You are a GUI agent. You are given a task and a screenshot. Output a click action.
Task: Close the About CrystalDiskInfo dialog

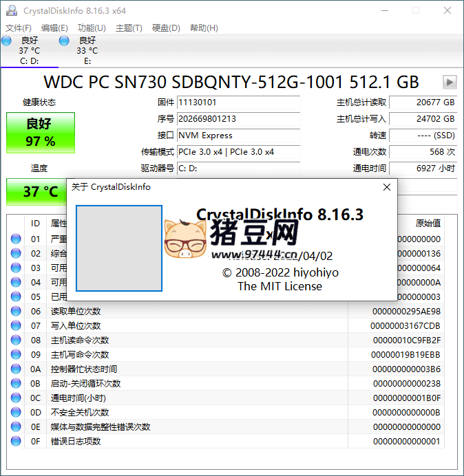coord(386,187)
